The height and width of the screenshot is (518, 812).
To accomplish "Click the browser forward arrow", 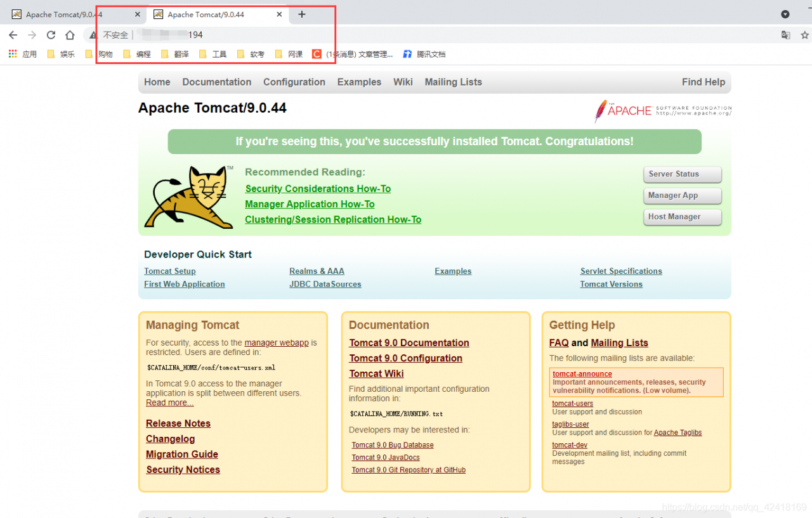I will (32, 35).
